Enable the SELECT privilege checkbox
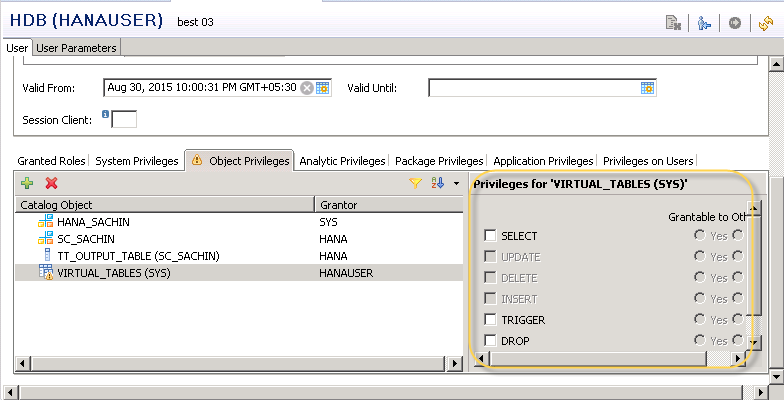 [490, 236]
